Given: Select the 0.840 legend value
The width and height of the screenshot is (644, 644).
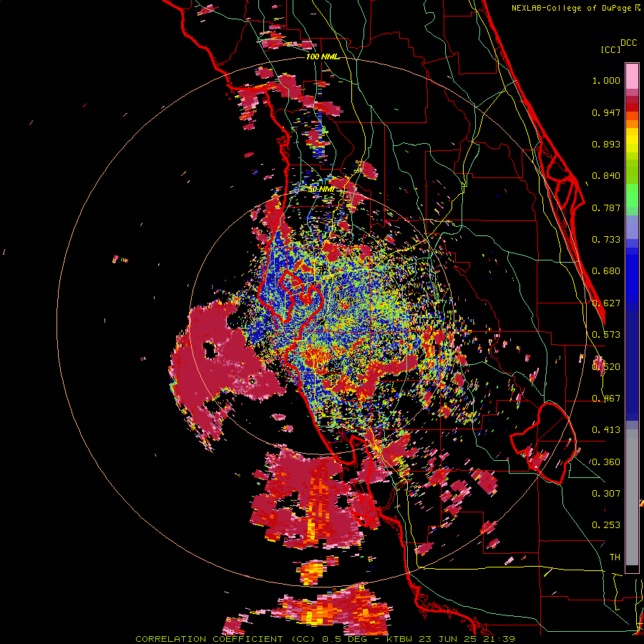Looking at the screenshot, I should pos(606,176).
